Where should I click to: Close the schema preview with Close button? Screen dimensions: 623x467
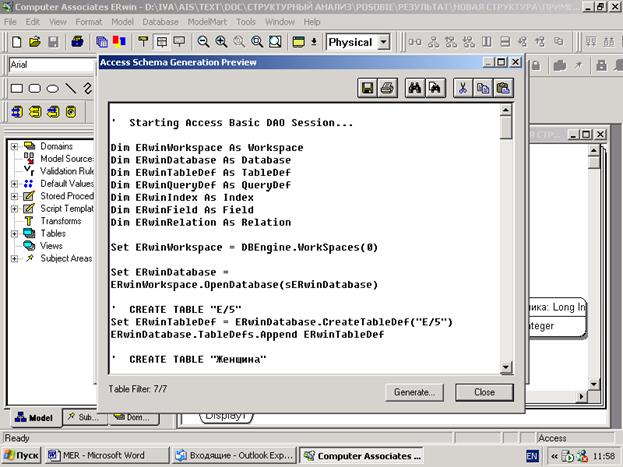pyautogui.click(x=483, y=392)
